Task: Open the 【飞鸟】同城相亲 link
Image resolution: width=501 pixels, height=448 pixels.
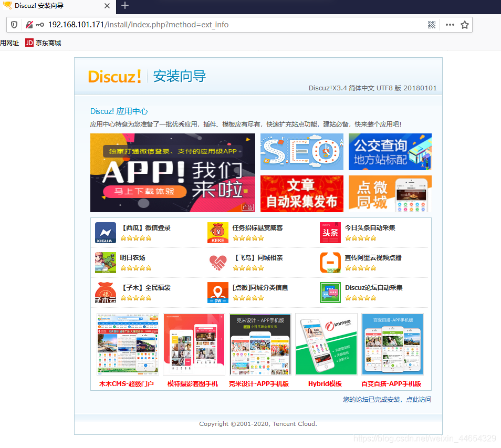Action: pos(257,257)
